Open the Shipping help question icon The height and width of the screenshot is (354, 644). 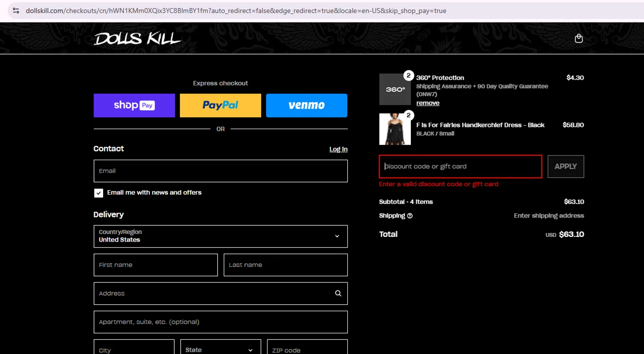click(410, 216)
